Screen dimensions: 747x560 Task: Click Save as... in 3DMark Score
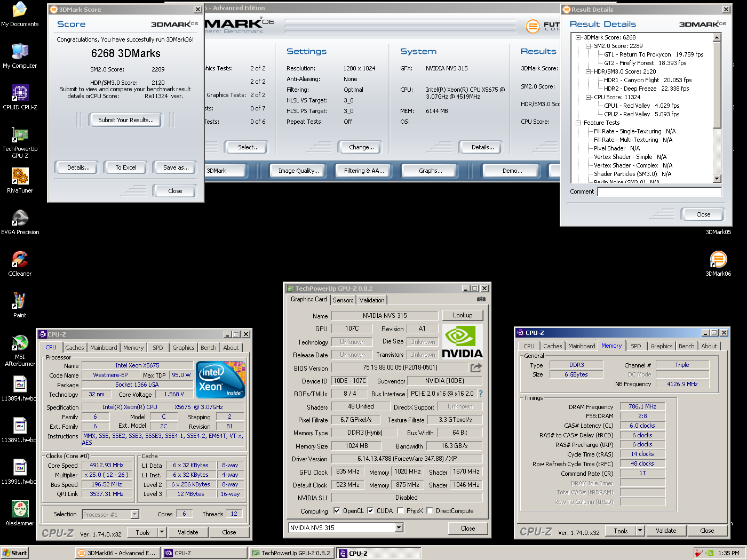[x=176, y=167]
